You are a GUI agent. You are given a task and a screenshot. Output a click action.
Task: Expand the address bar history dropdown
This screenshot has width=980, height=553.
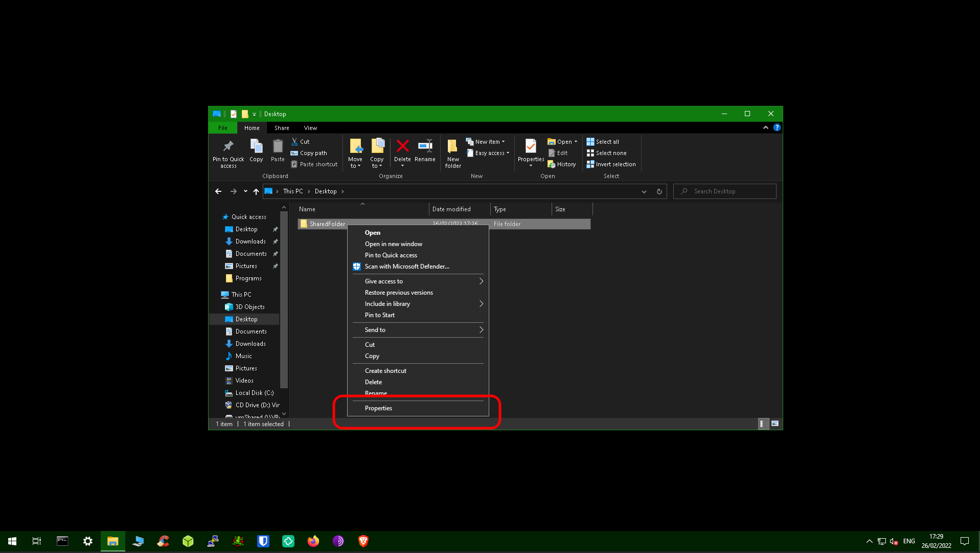click(644, 191)
